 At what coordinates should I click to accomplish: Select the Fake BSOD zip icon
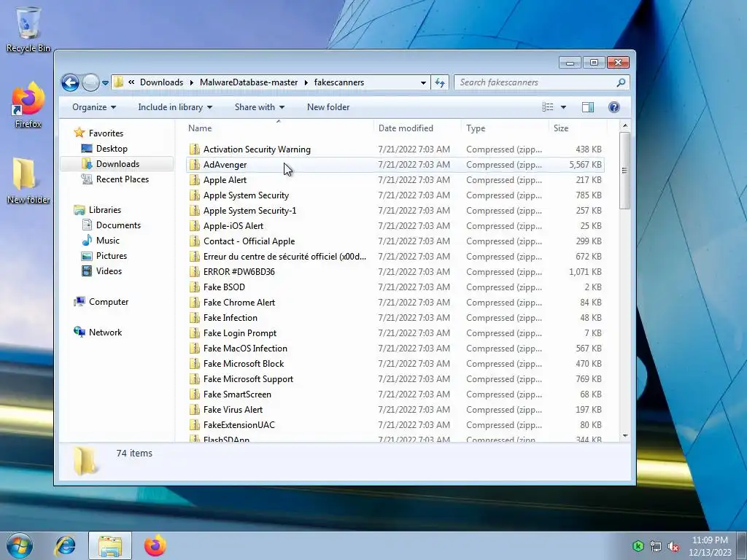click(x=194, y=287)
